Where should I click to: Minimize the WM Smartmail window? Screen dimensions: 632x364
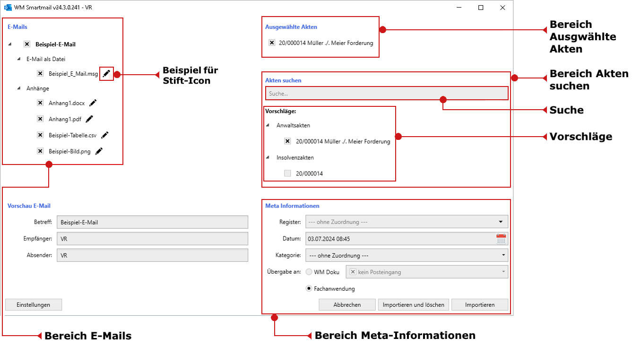(x=459, y=8)
